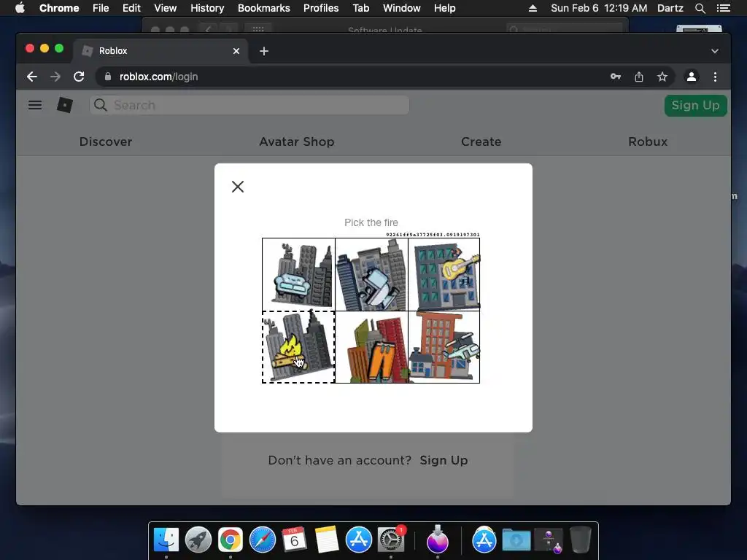This screenshot has height=560, width=747.
Task: Open the Trash in the Dock
Action: point(580,540)
